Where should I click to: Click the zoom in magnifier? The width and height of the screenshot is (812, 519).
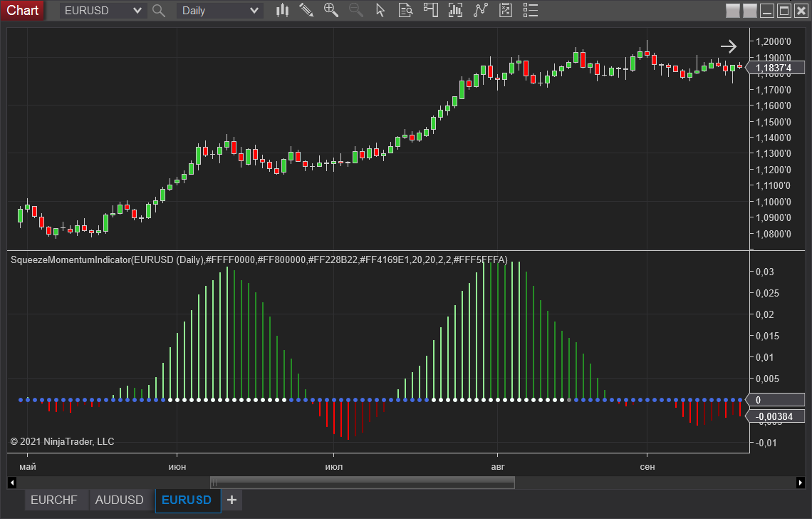pos(330,10)
